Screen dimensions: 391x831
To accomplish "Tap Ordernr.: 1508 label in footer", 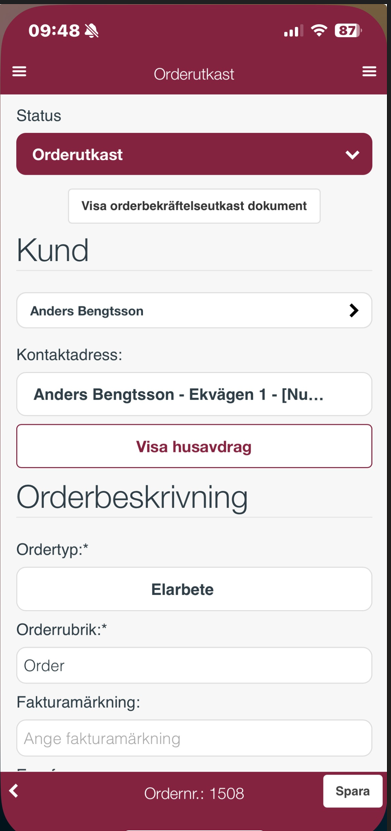I will pyautogui.click(x=194, y=793).
